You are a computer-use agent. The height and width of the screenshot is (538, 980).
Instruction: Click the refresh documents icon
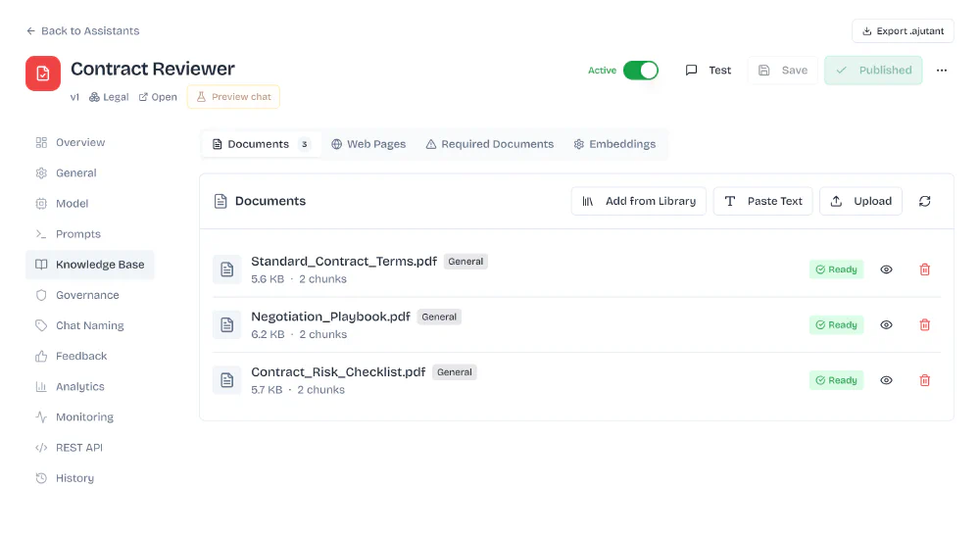click(924, 201)
